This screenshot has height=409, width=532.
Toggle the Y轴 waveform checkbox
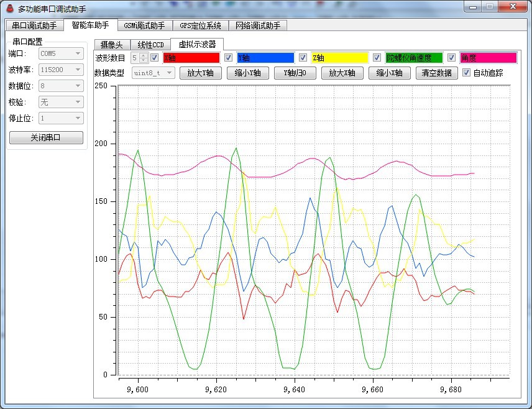tap(229, 58)
